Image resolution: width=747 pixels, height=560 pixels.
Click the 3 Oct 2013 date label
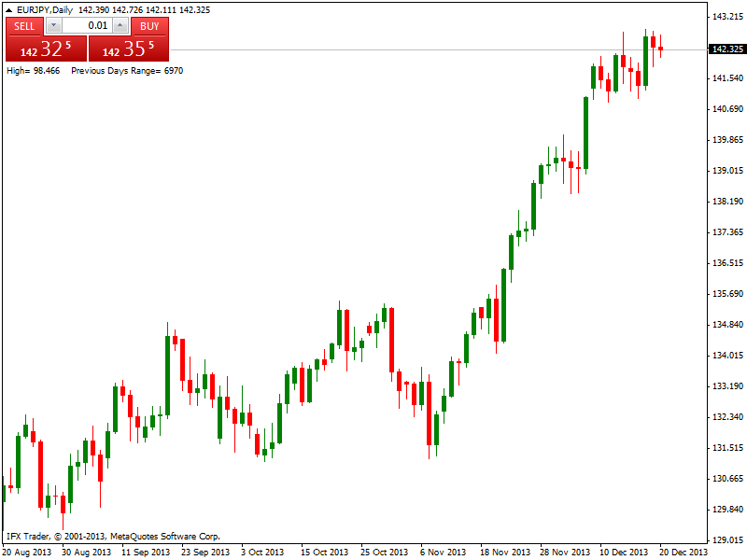(262, 553)
